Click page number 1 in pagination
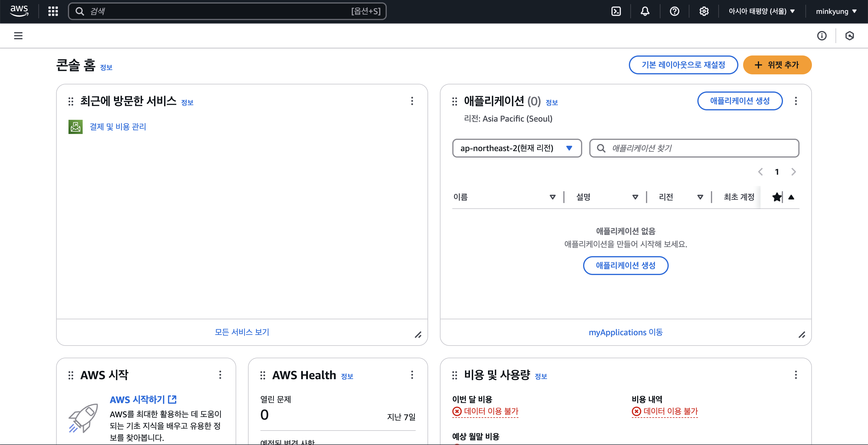 (x=777, y=172)
